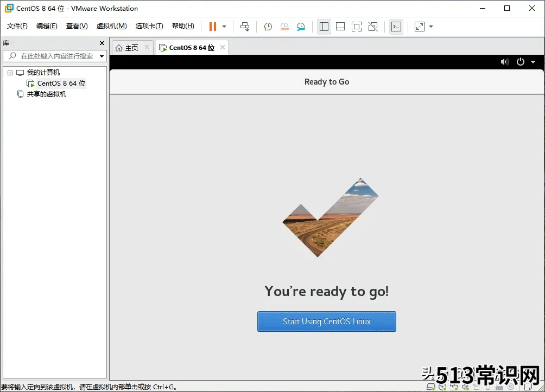The image size is (545, 392).
Task: Open the 虚拟机(M) menu
Action: 112,26
